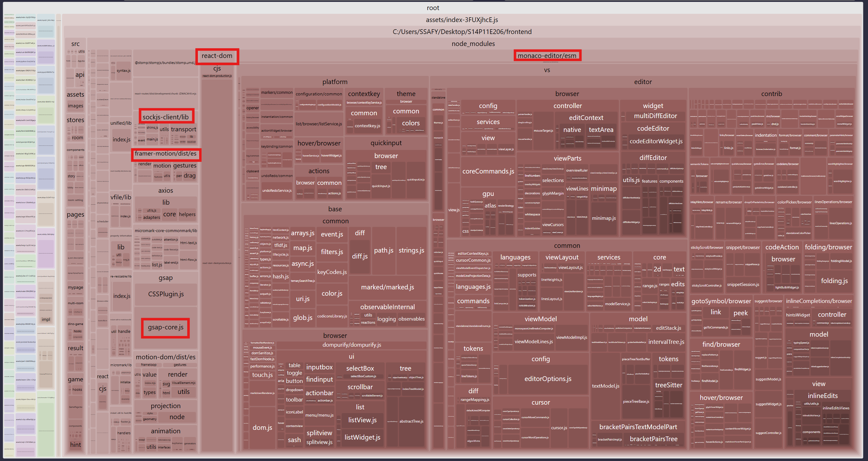The height and width of the screenshot is (461, 868).
Task: Click the axios module header
Action: click(x=165, y=191)
